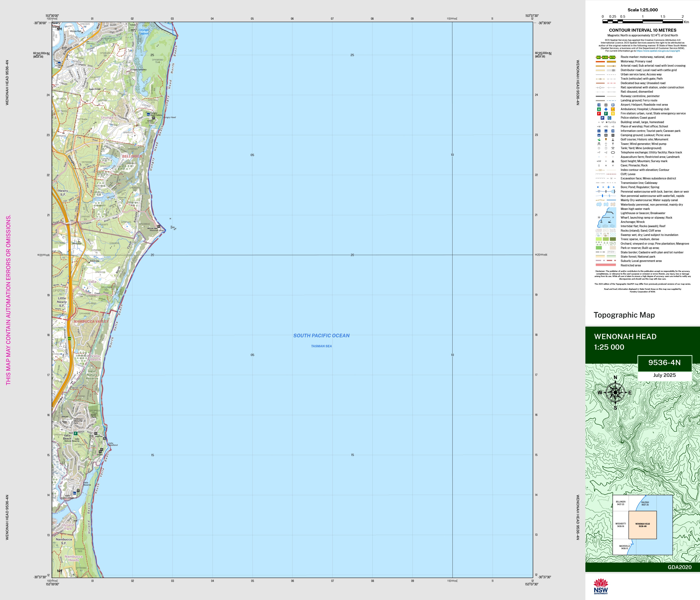
Task: Click the Golf course legend icon
Action: click(x=599, y=140)
